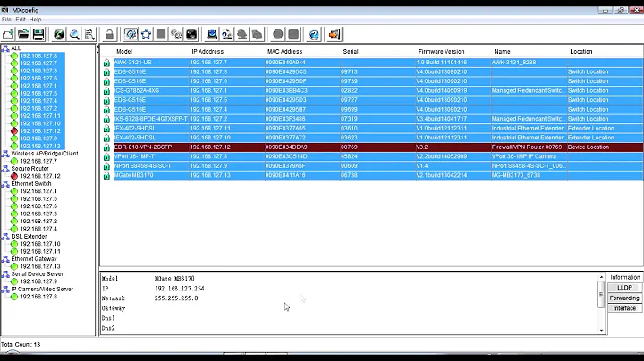Viewport: 644px width, 361px height.
Task: Select the Serial Device Server group node
Action: point(38,274)
